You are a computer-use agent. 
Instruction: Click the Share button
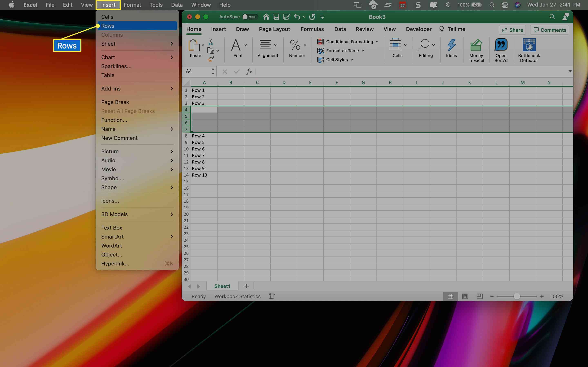point(512,30)
